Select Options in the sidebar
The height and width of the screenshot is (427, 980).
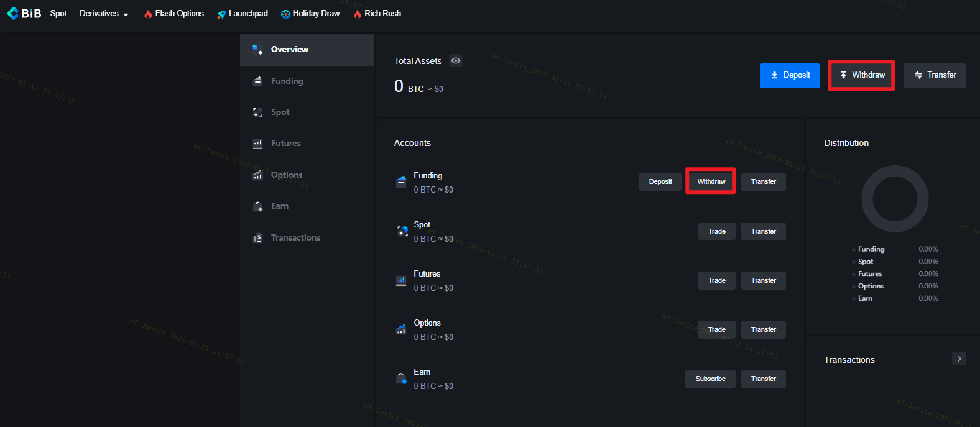(307, 175)
